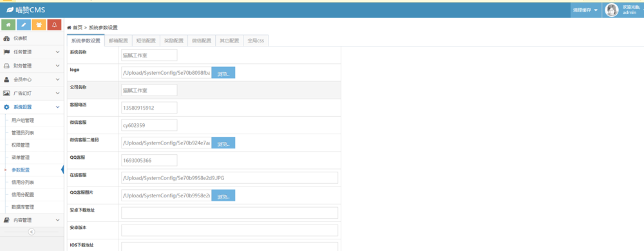Viewport: 644px width, 251px height.
Task: Click the 系统名称 input field
Action: point(149,55)
